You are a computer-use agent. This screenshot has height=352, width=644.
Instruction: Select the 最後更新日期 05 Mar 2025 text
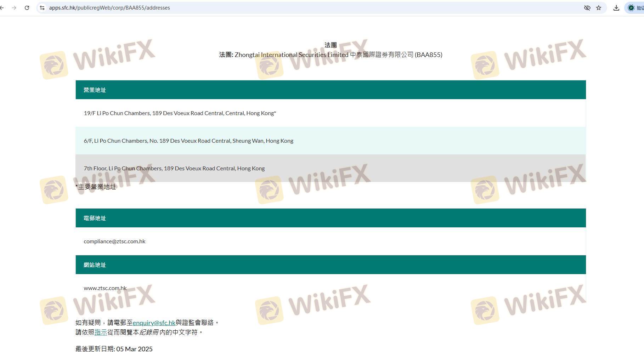click(114, 349)
